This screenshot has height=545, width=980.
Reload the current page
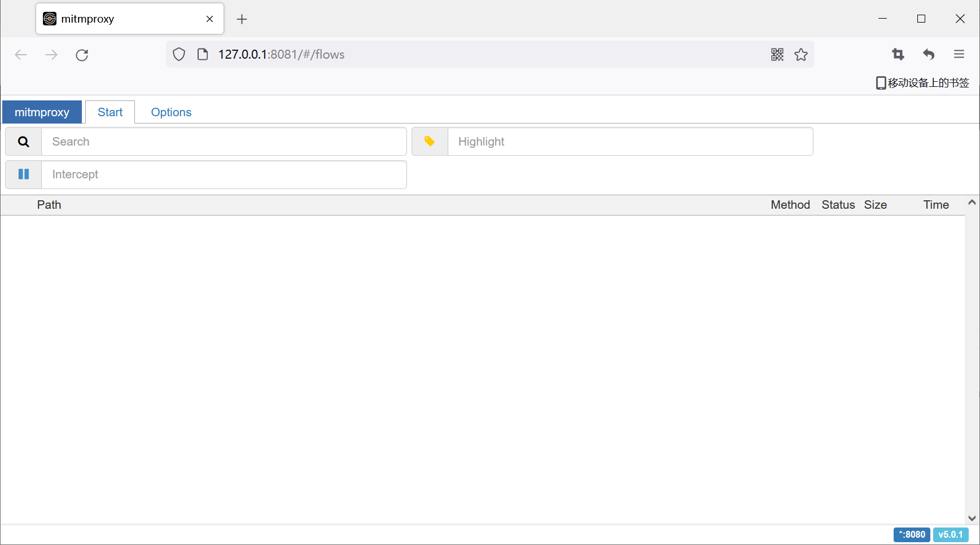82,55
